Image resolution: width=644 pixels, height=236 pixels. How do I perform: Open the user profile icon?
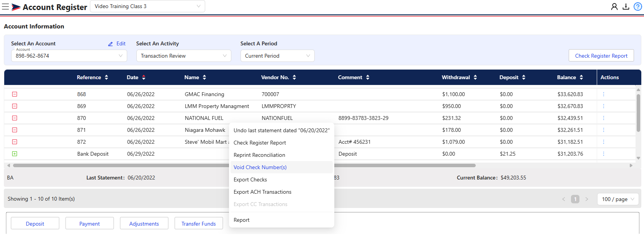pos(614,7)
